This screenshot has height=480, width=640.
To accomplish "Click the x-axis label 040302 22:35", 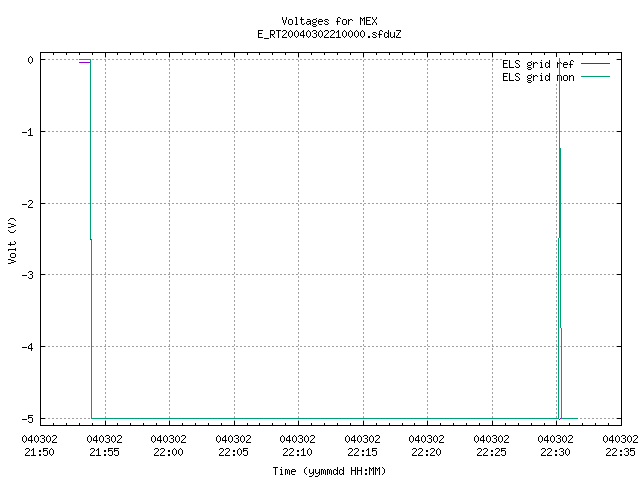I will [620, 446].
